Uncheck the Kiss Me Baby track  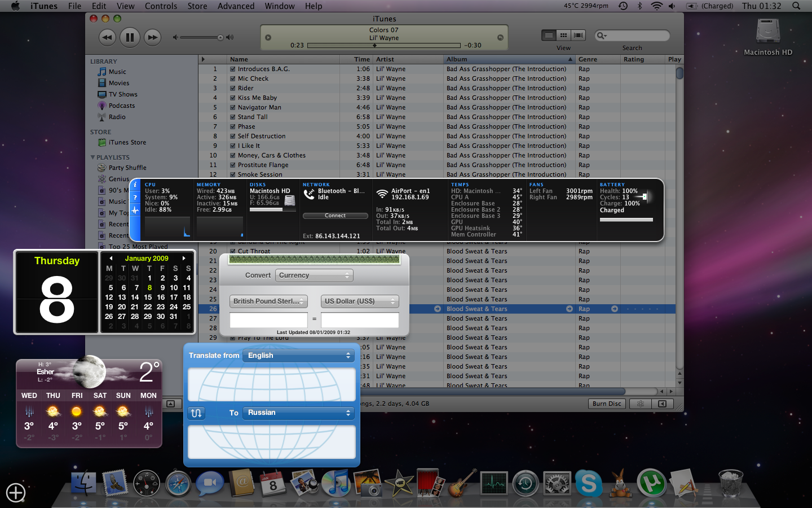232,98
